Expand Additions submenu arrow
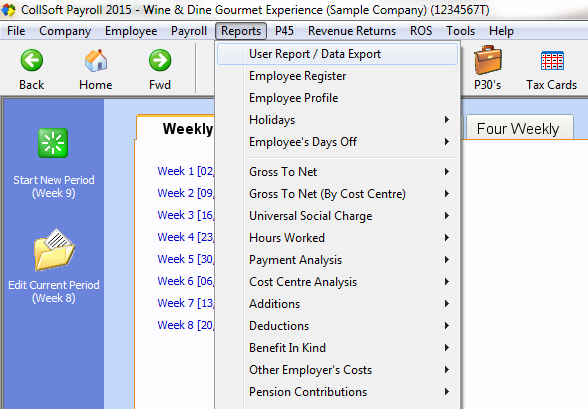 (447, 304)
